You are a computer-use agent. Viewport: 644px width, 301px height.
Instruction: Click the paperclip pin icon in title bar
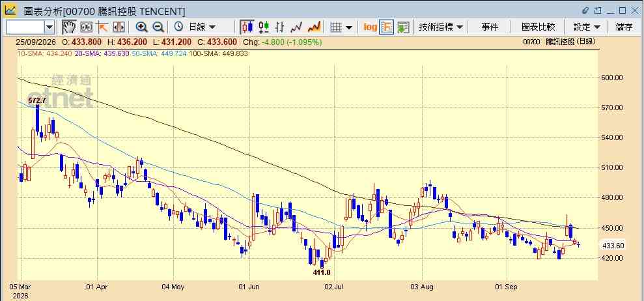tap(585, 10)
